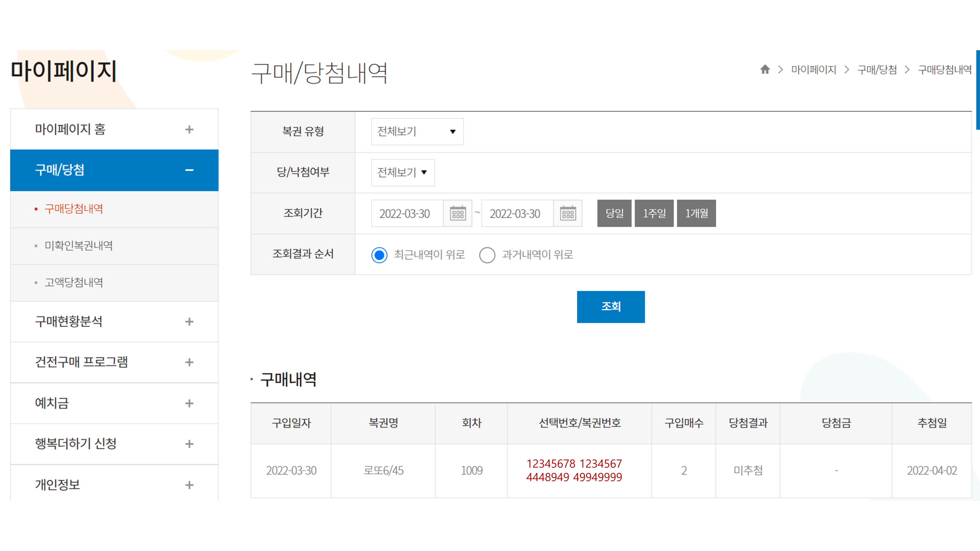Collapse 구매/당첨 section using minus icon
Viewport: 980px width, 551px height.
(189, 170)
